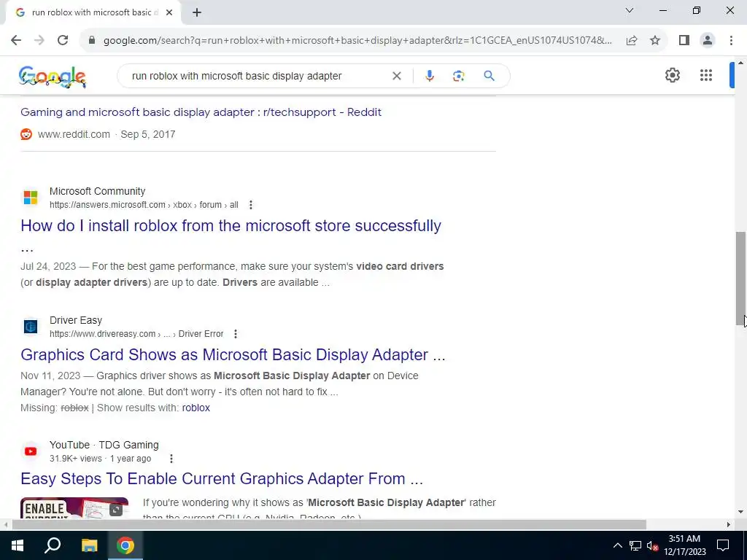Image resolution: width=747 pixels, height=560 pixels.
Task: Open options for Microsoft Community result
Action: coord(251,205)
